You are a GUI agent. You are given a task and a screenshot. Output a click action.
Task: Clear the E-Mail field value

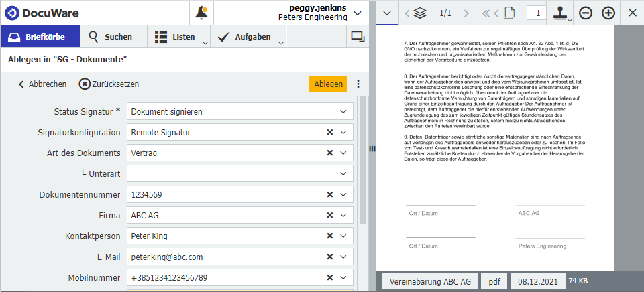tap(329, 257)
